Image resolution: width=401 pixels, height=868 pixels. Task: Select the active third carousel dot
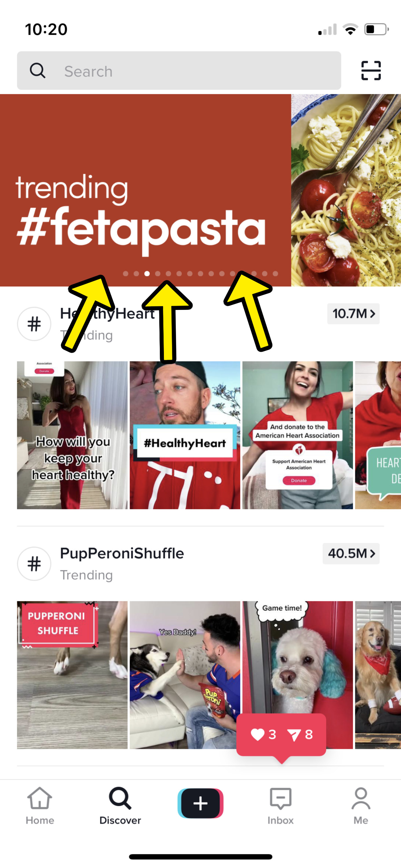pyautogui.click(x=147, y=274)
